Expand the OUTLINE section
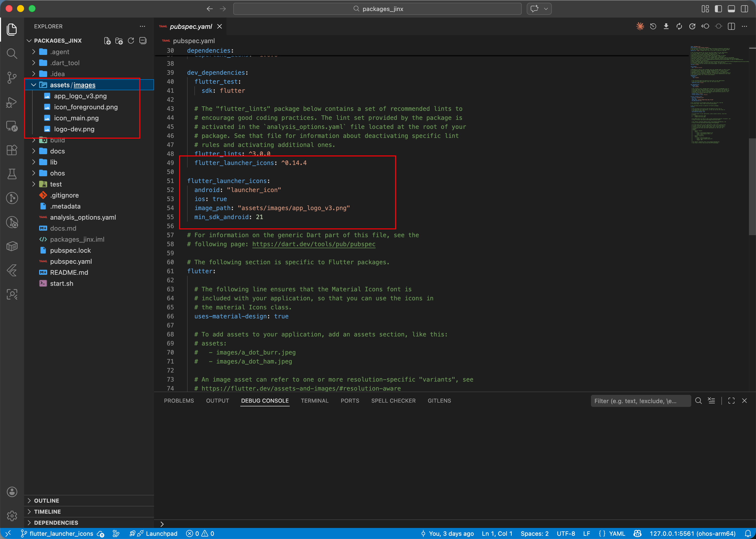 [46, 500]
